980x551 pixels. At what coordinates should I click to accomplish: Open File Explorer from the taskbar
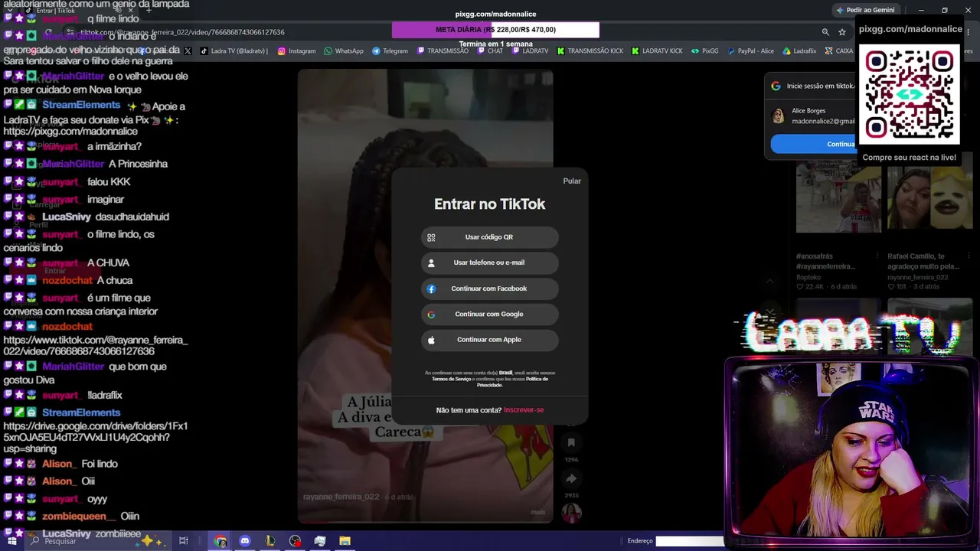point(345,541)
